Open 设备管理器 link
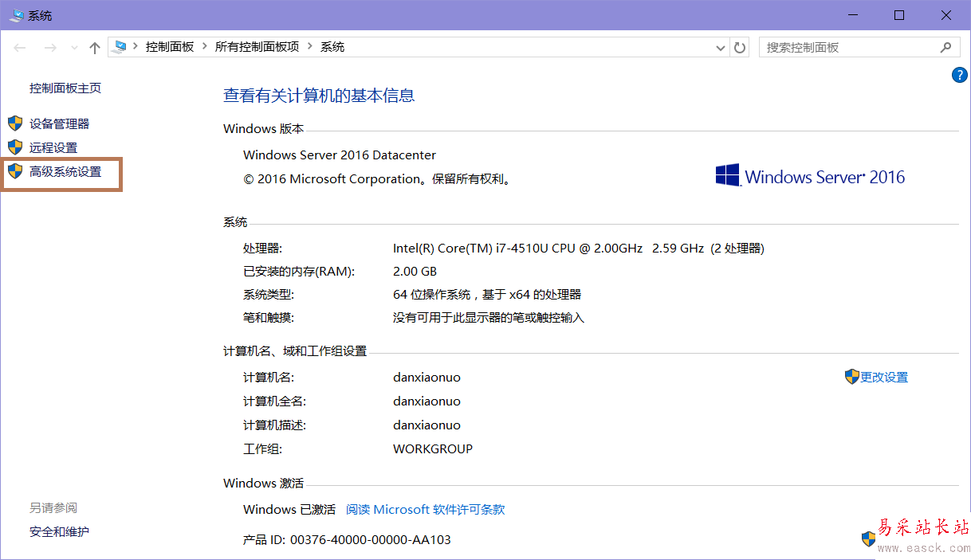This screenshot has height=560, width=971. (x=60, y=123)
